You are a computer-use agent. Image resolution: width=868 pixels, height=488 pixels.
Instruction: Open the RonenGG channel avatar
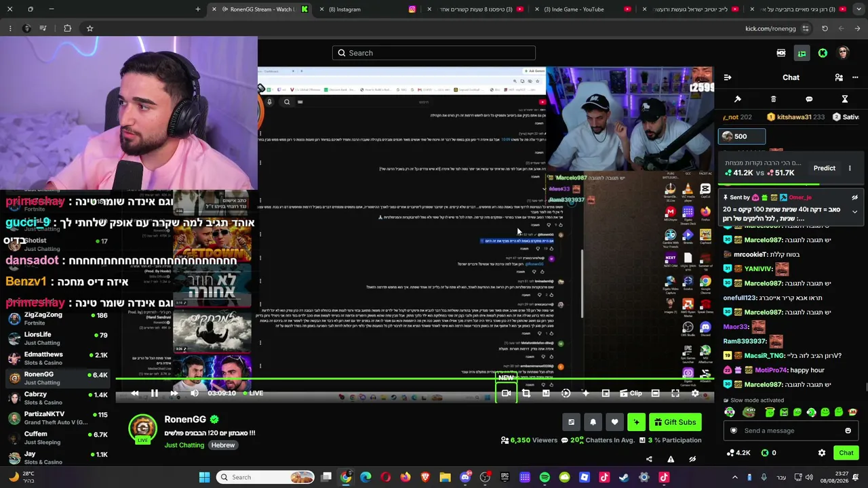coord(142,428)
